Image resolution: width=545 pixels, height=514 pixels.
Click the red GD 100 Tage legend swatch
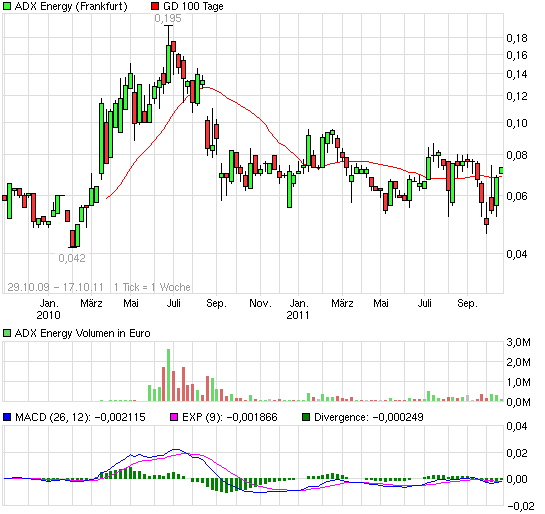pyautogui.click(x=155, y=6)
